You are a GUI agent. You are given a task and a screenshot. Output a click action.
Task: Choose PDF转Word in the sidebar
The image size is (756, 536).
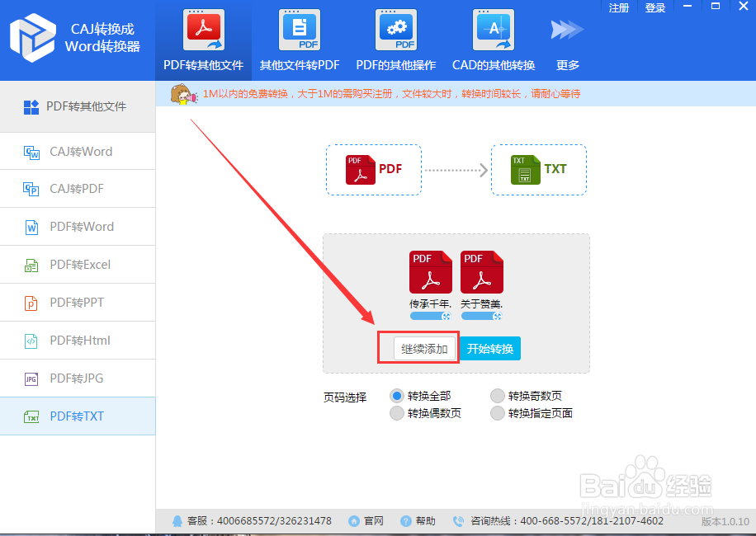(x=78, y=227)
